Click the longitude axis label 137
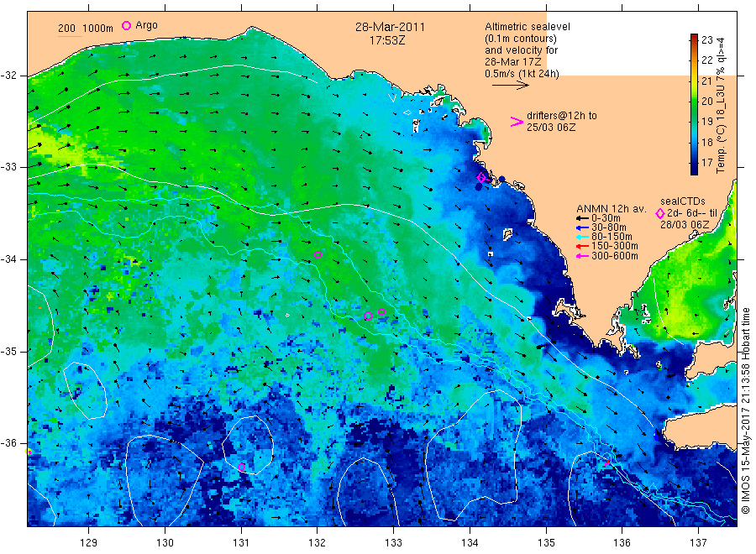Screen dimensions: 756x554 point(698,543)
